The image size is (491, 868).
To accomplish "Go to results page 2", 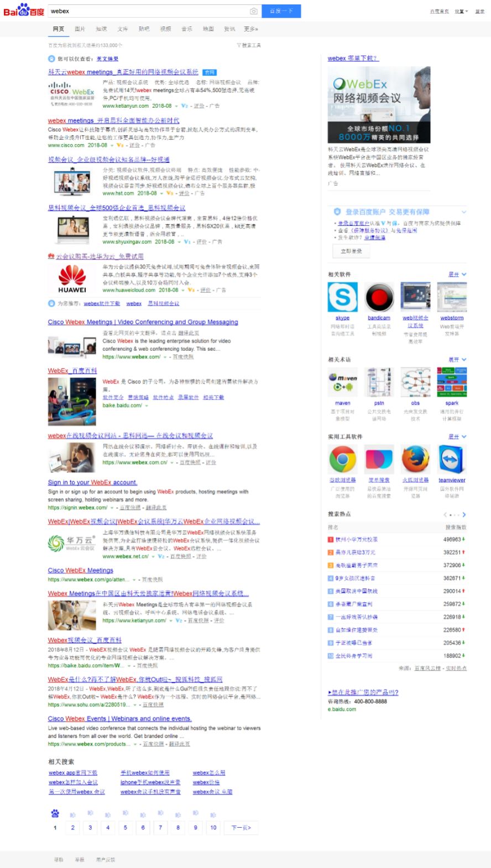I will pos(72,827).
